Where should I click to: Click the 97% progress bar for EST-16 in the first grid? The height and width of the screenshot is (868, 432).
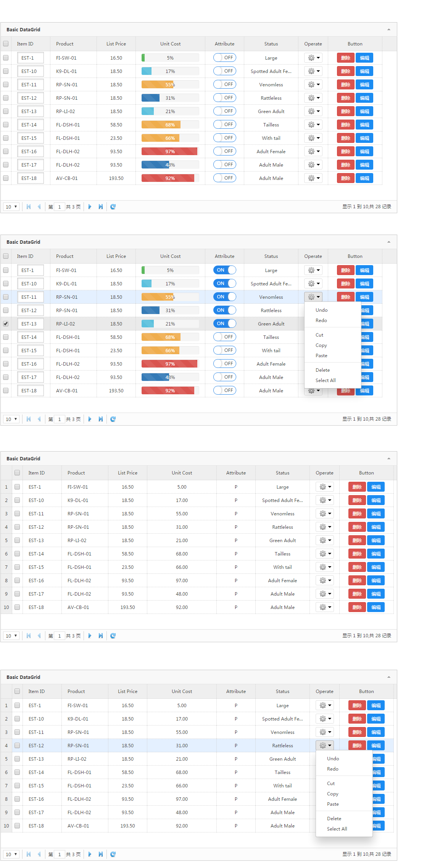tap(170, 152)
